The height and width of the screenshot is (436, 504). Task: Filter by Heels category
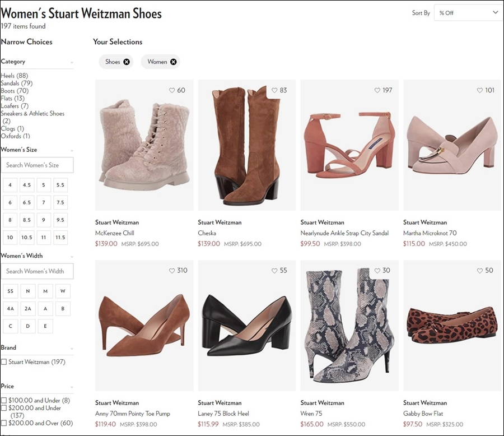pos(15,76)
